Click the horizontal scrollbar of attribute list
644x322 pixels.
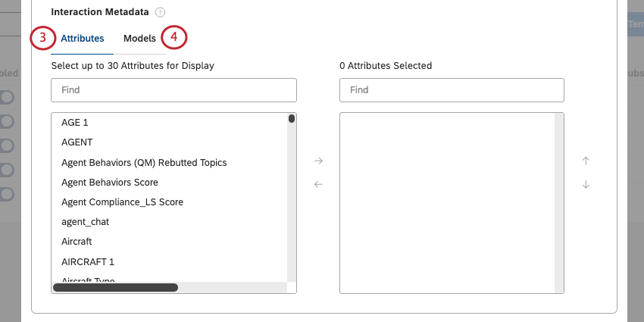click(115, 287)
